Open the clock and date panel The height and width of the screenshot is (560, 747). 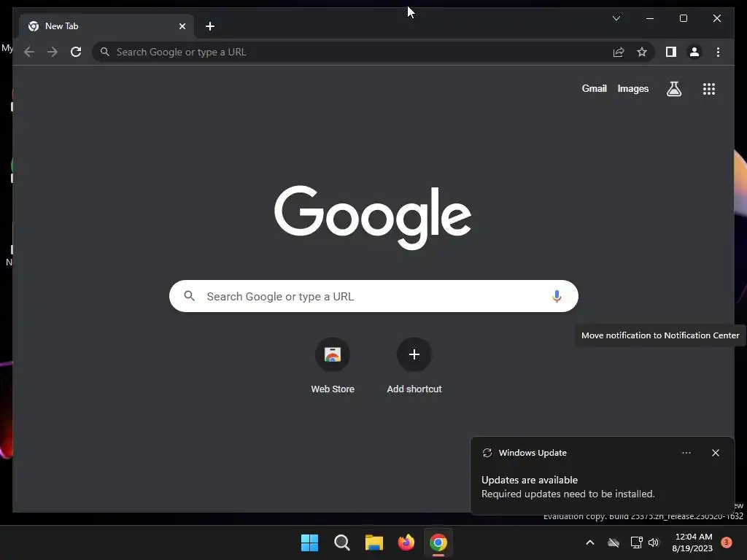click(693, 542)
